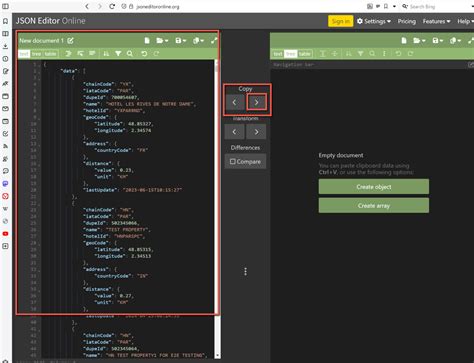Open history clock icon in sidebar
474x363 pixels.
[x=5, y=59]
